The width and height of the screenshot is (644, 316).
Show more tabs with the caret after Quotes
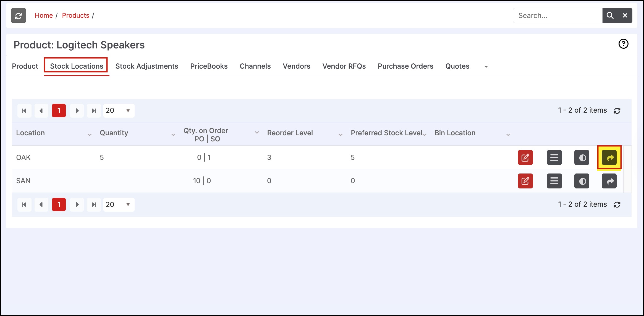pos(486,67)
